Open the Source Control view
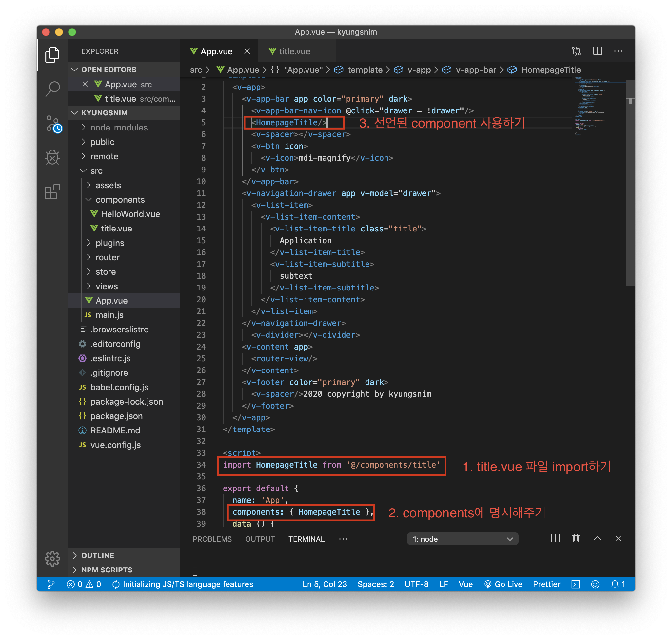Screen dimensions: 672x640 [x=53, y=124]
